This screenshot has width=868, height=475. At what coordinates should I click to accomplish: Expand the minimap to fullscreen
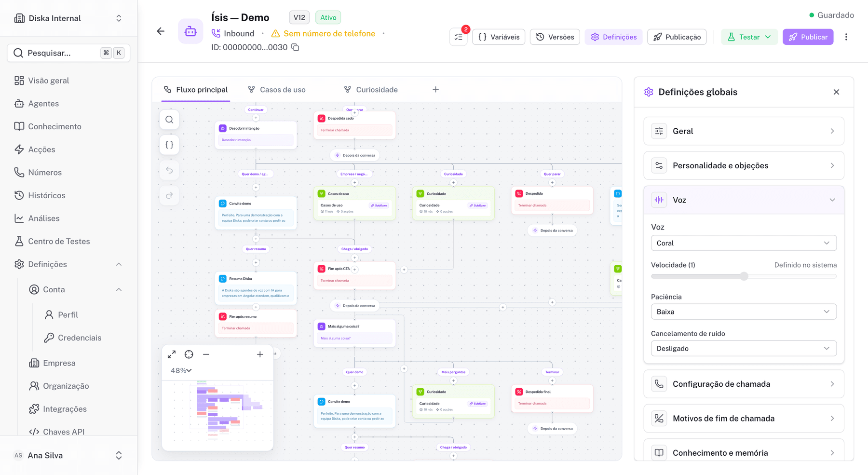coord(172,354)
